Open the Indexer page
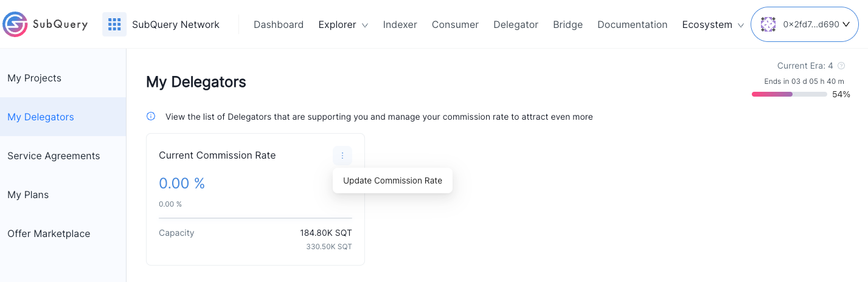Screen dimensions: 868x282 (x=400, y=24)
